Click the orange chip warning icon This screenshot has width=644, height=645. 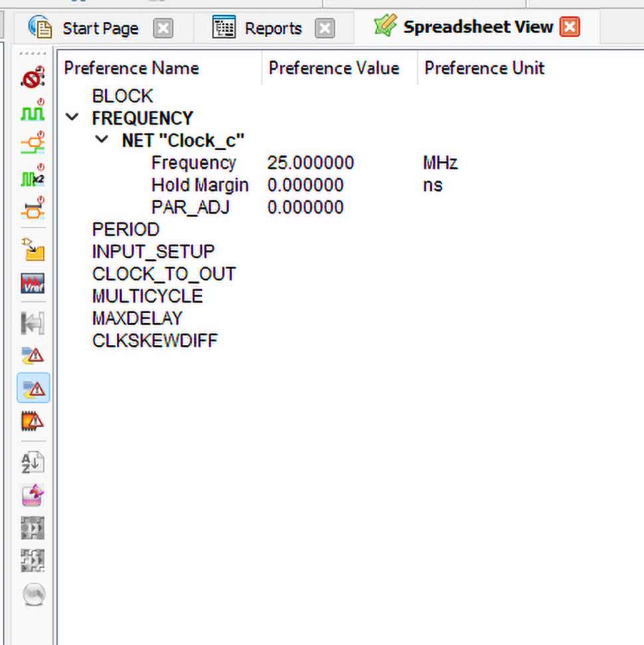pyautogui.click(x=33, y=421)
